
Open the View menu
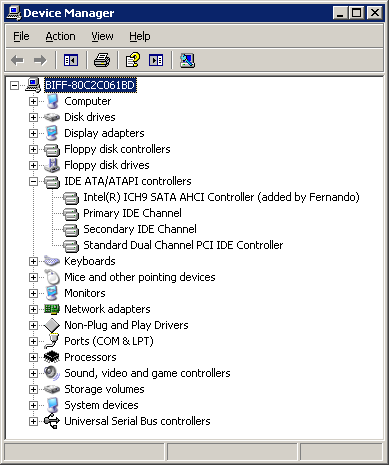(102, 36)
